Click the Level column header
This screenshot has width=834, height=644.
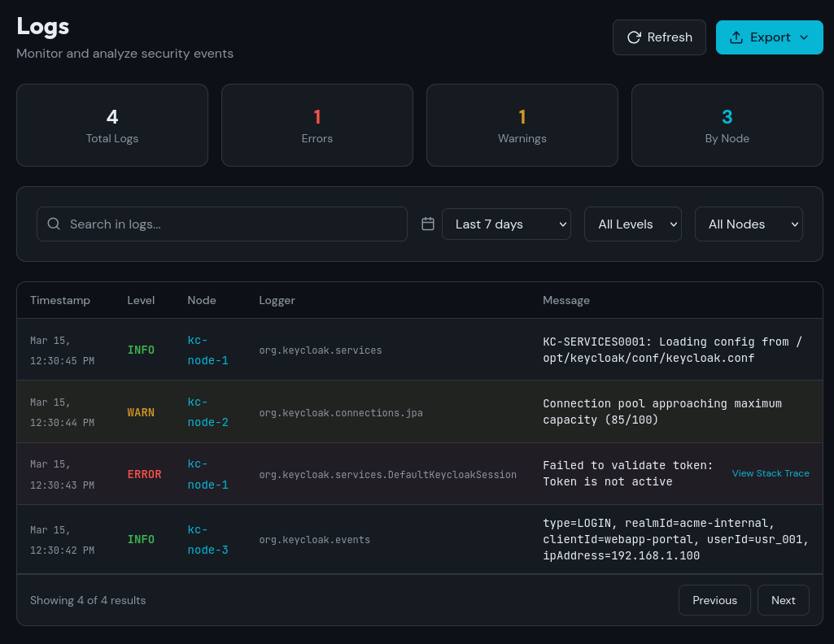[x=141, y=300]
